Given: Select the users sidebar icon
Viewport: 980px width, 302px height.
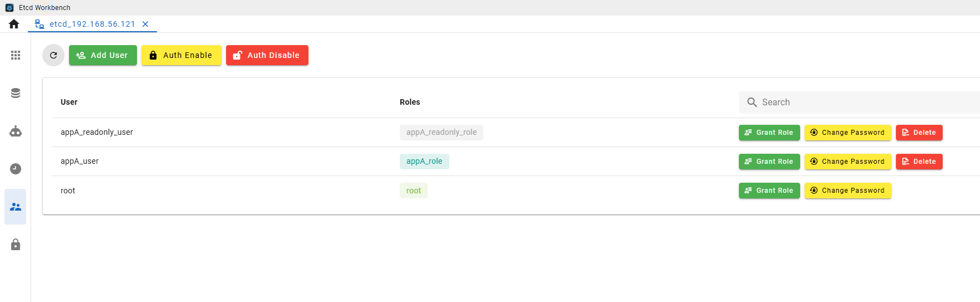Looking at the screenshot, I should [16, 207].
